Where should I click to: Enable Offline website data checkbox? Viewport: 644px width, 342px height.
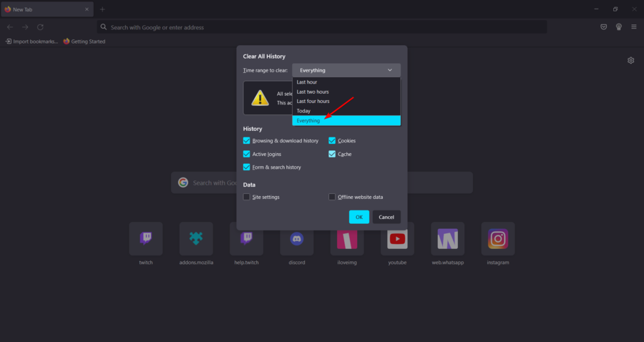click(332, 197)
